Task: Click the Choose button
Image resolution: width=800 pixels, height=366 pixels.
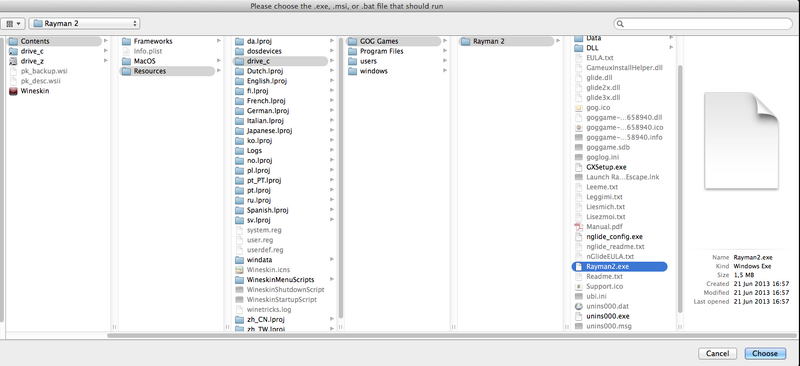Action: [765, 353]
